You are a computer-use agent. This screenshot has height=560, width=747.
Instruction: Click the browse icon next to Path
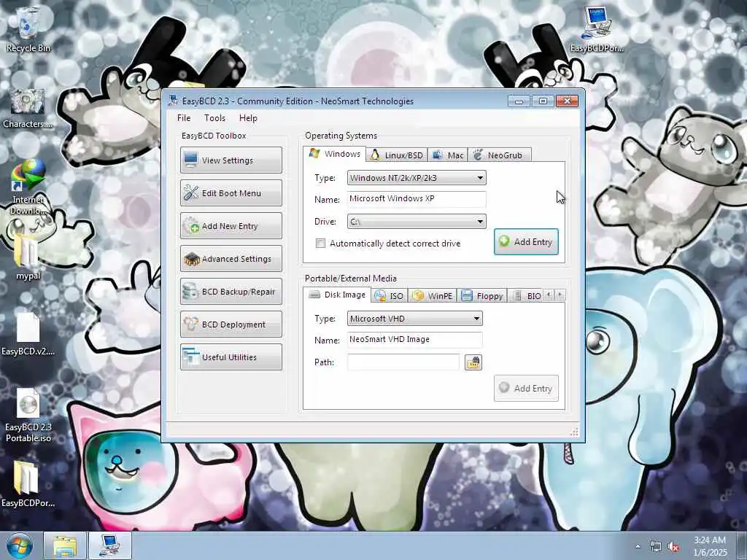(473, 362)
